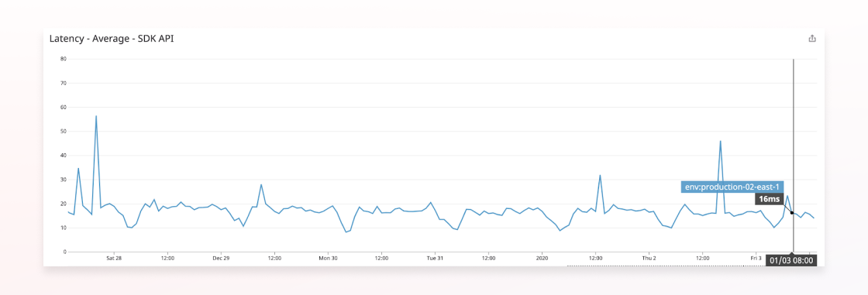Click the 80 y-axis tick label

[x=63, y=59]
